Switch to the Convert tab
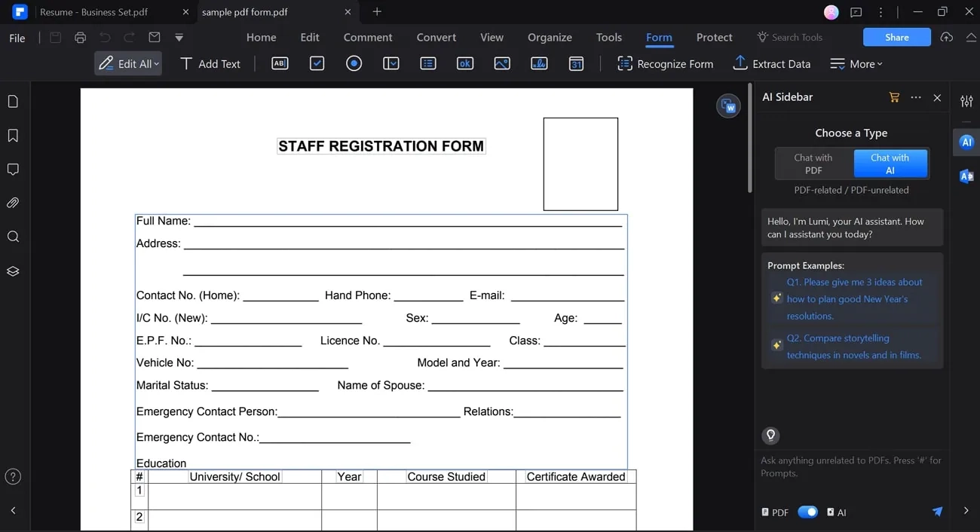Screen dimensions: 980x532 tap(436, 37)
